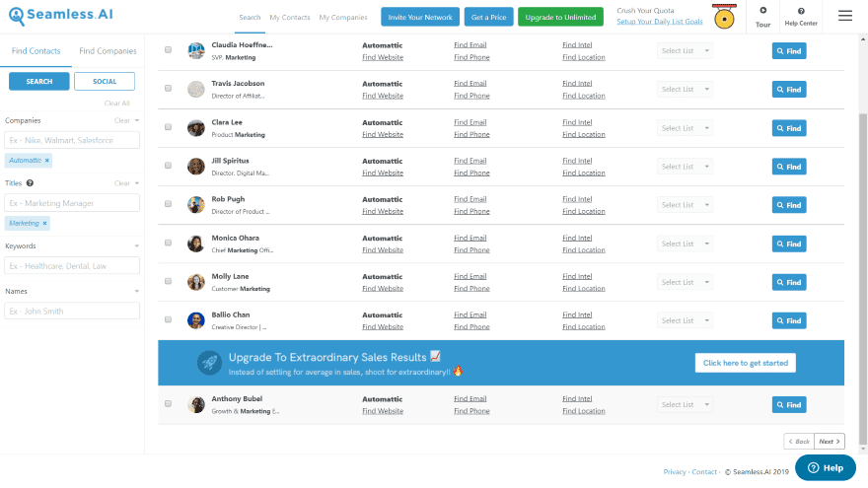Viewport: 868px width, 488px height.
Task: Click Monica Ohara's profile avatar
Action: pos(196,244)
